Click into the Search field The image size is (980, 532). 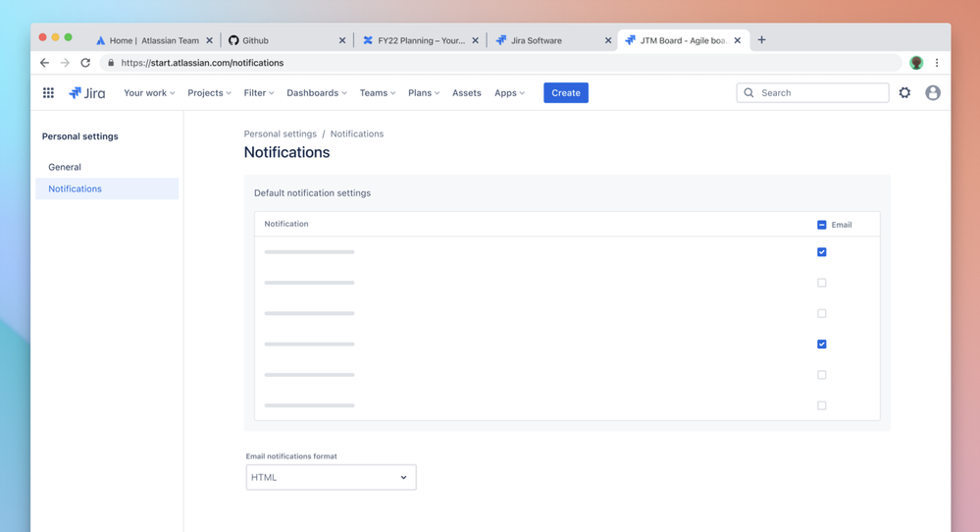point(812,92)
